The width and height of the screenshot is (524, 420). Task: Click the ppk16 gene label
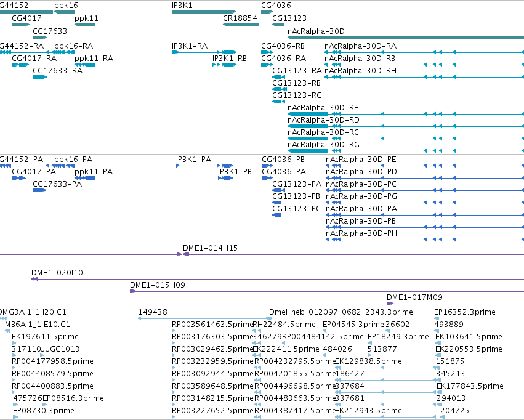point(66,6)
